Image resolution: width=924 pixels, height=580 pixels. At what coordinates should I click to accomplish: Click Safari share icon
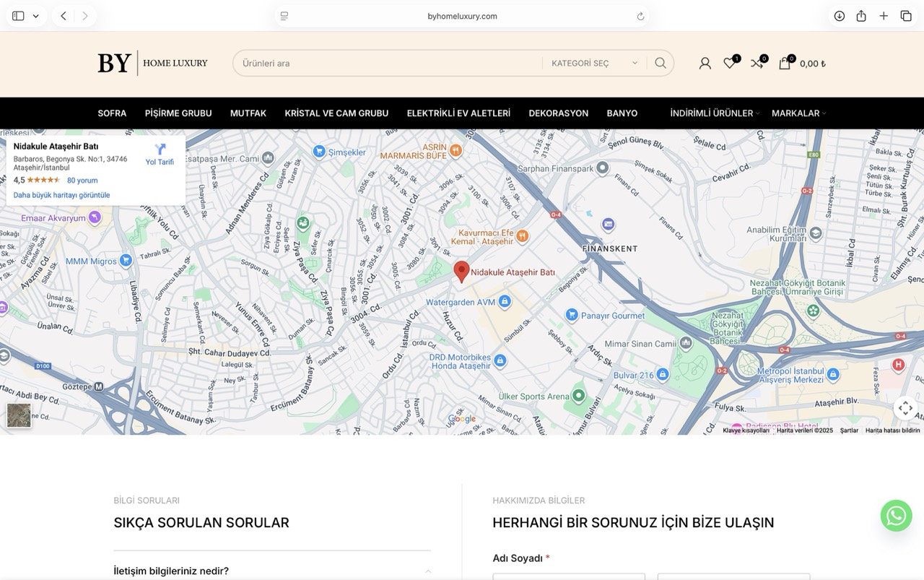(x=861, y=16)
